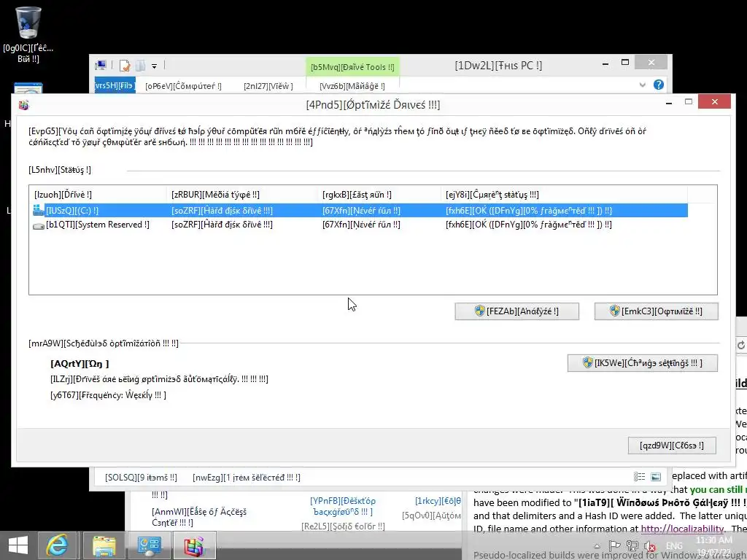Screen dimensions: 747x560
Task: Open the localizability hyperlink in the document
Action: pos(682,529)
